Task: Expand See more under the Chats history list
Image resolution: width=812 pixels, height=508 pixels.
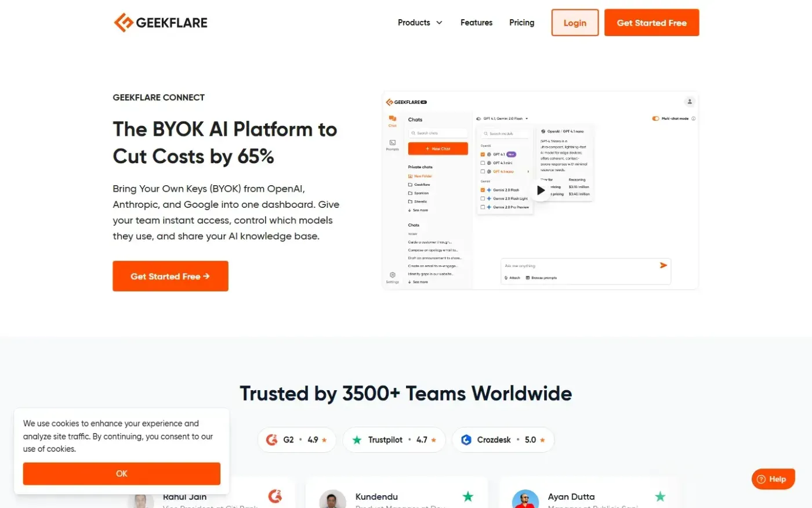Action: (x=418, y=282)
